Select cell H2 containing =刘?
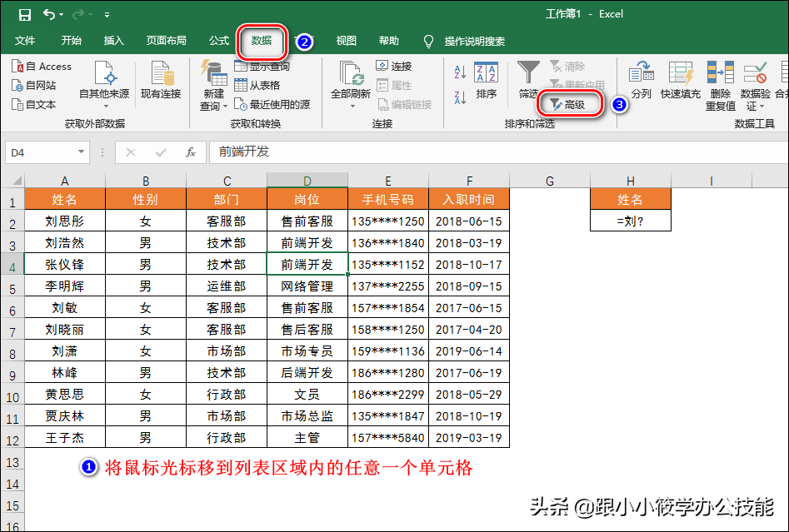Image resolution: width=789 pixels, height=532 pixels. (631, 221)
